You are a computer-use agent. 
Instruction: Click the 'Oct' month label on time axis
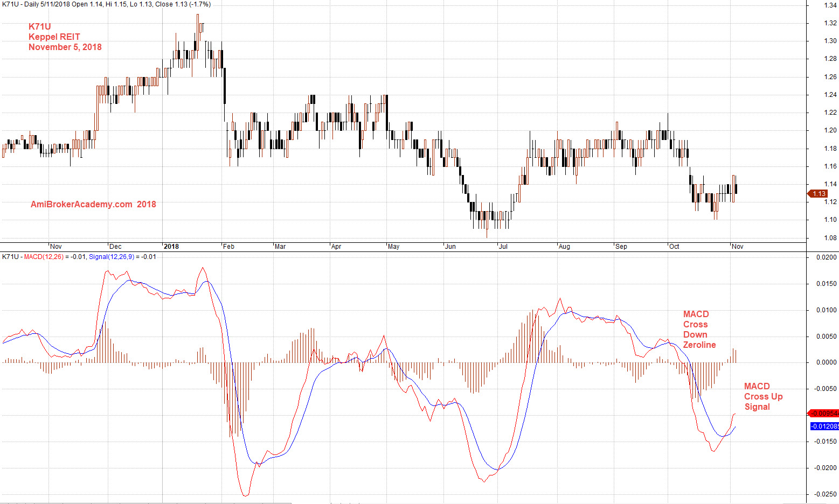point(674,247)
